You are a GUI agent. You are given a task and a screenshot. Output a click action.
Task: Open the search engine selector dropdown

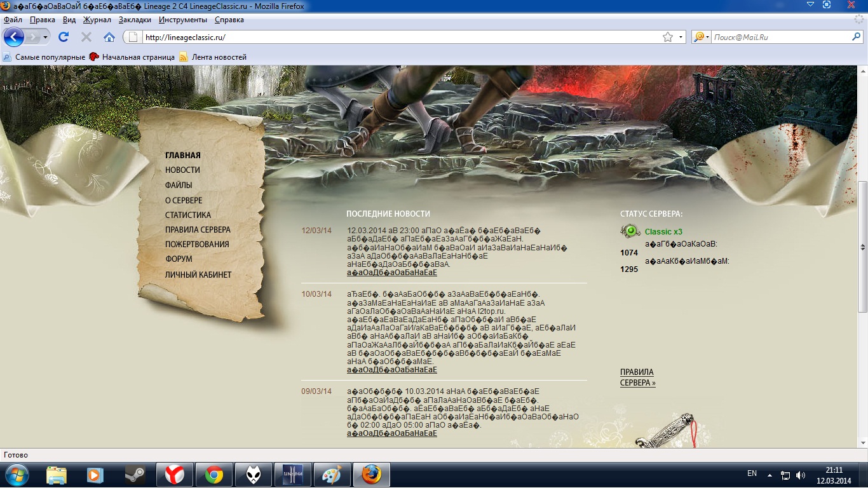[702, 37]
